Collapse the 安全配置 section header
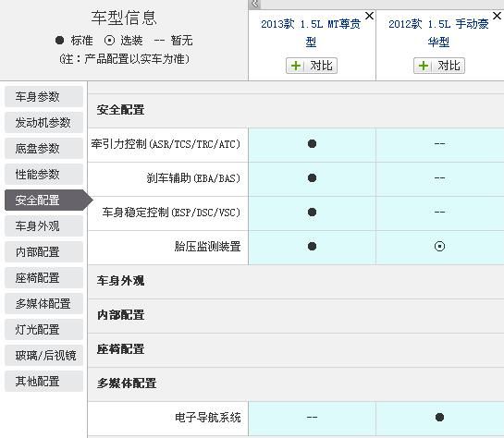504x438 pixels. (x=296, y=110)
